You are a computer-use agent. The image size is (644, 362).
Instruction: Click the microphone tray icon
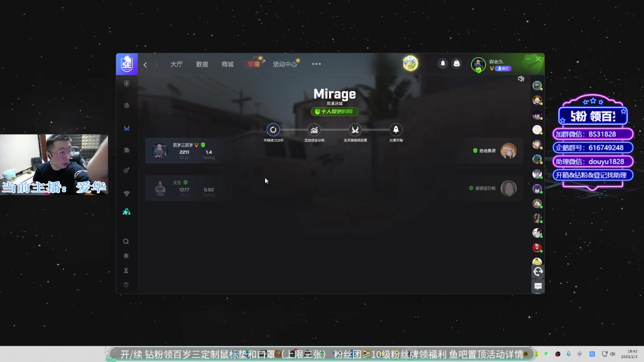tap(569, 354)
